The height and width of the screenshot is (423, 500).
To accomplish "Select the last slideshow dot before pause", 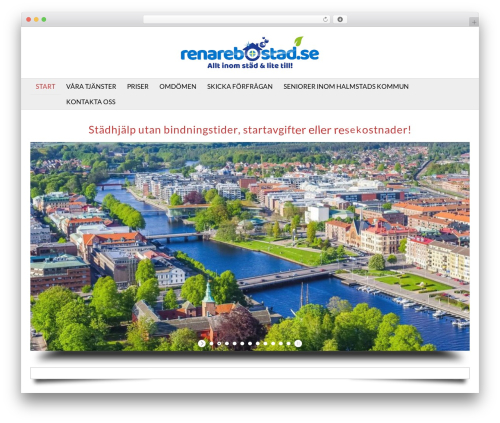I will [x=288, y=344].
